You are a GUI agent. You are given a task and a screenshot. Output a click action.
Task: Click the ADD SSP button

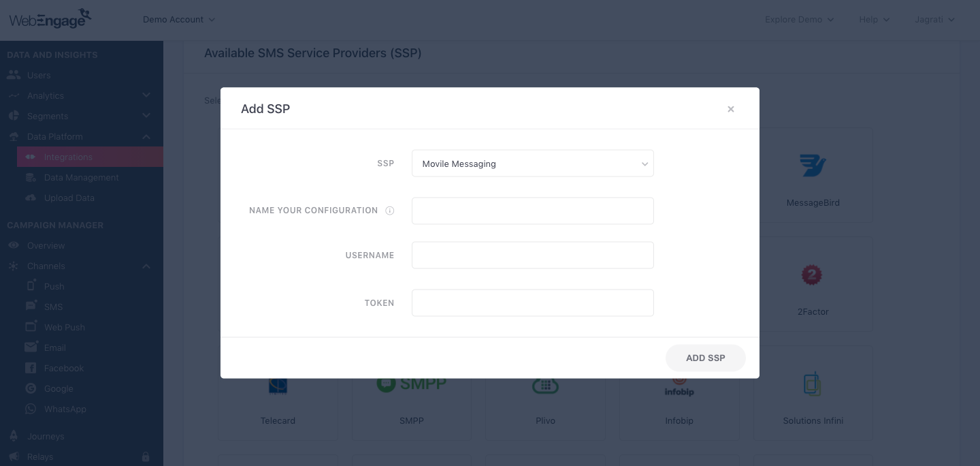706,358
